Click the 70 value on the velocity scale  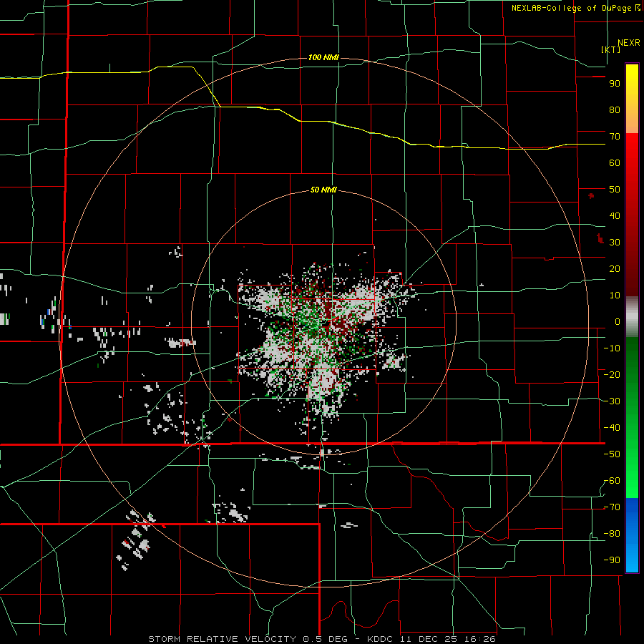click(615, 137)
